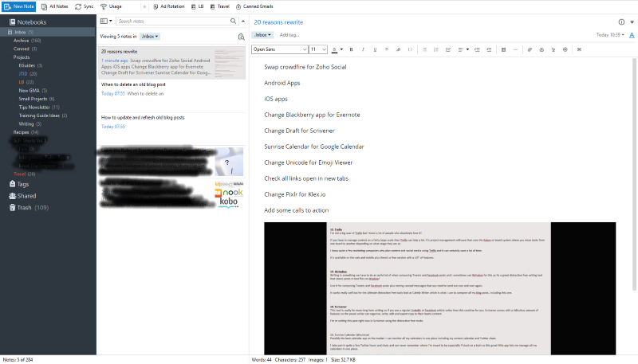This screenshot has width=638, height=364.
Task: Click the remove formatting icon
Action: coord(580,49)
